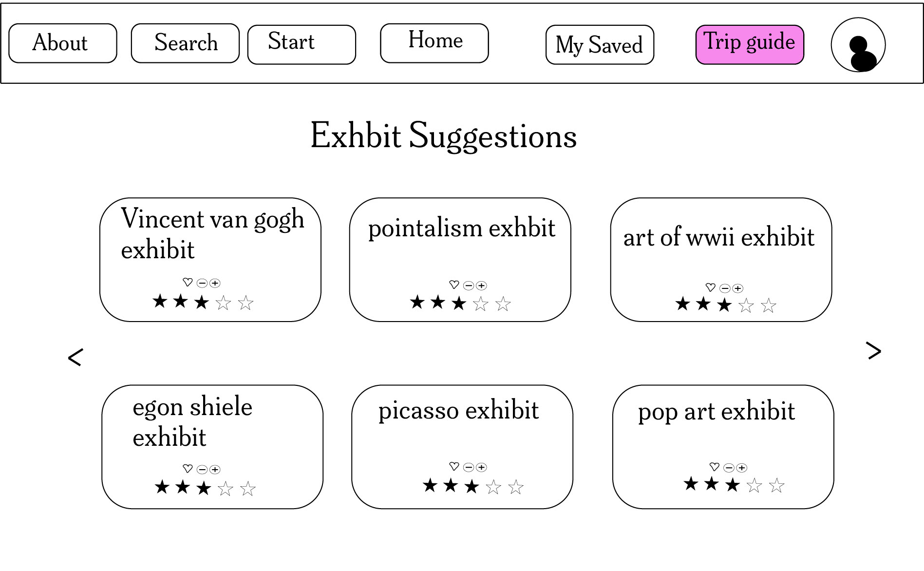Toggle heart on pointalism exhbit card
This screenshot has width=924, height=571.
click(454, 285)
